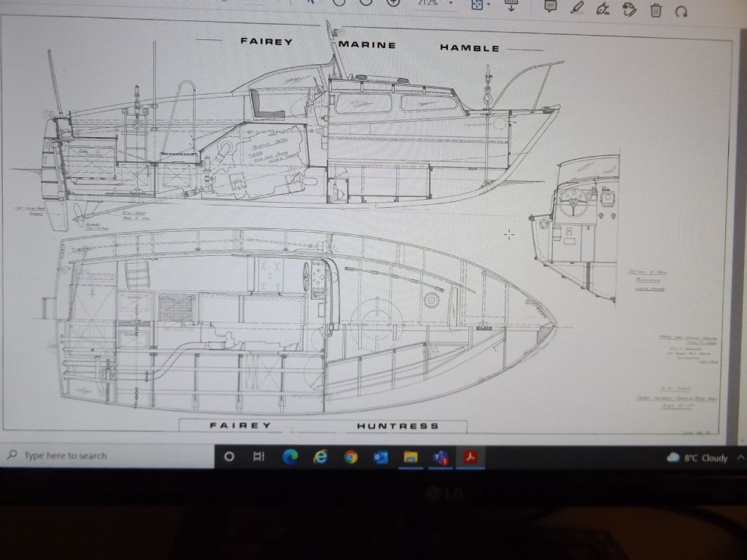The width and height of the screenshot is (747, 560).
Task: Show hidden system tray icons
Action: pyautogui.click(x=740, y=458)
